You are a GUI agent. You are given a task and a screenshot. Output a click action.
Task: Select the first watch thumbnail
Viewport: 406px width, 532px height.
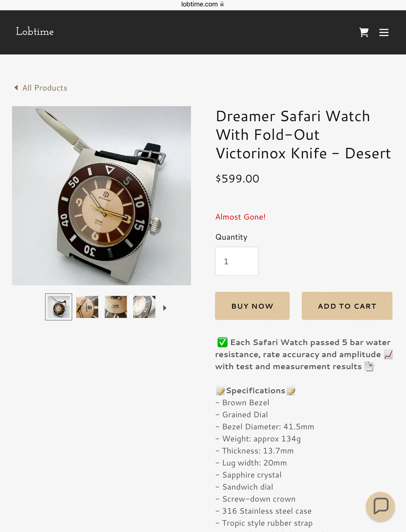click(59, 307)
